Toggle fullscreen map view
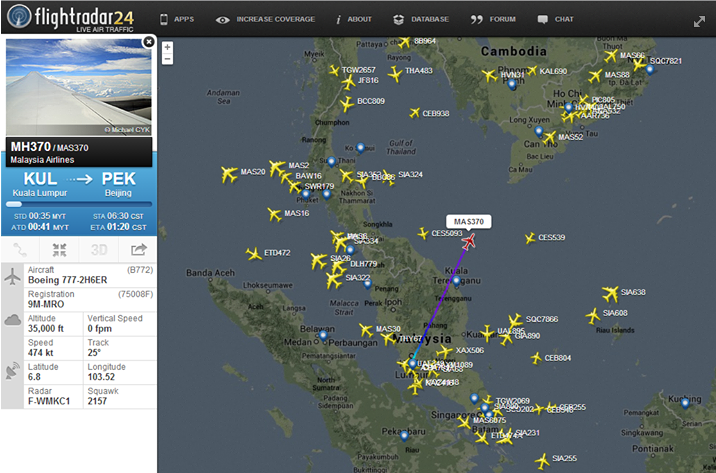 698,20
